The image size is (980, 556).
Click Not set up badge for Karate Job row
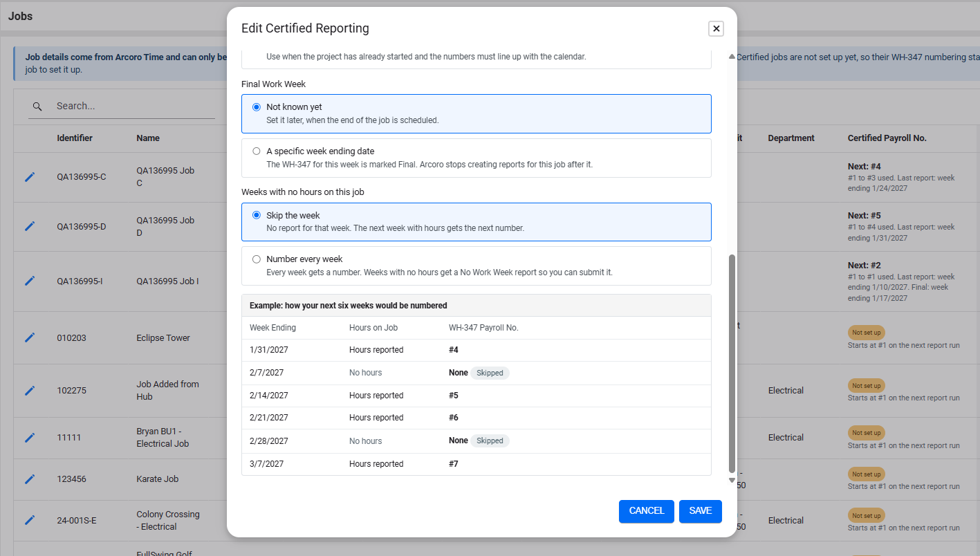click(x=867, y=474)
